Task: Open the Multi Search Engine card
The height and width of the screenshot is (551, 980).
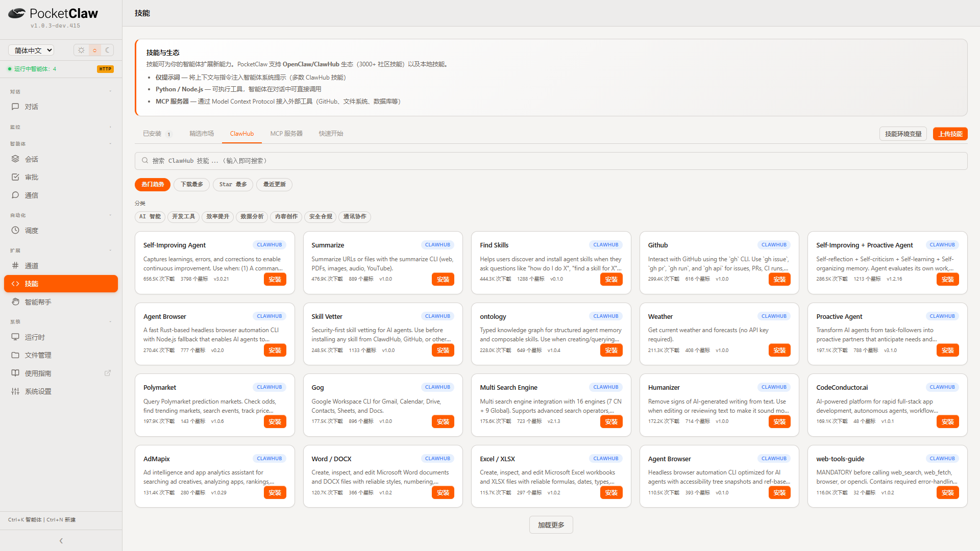Action: tap(551, 405)
